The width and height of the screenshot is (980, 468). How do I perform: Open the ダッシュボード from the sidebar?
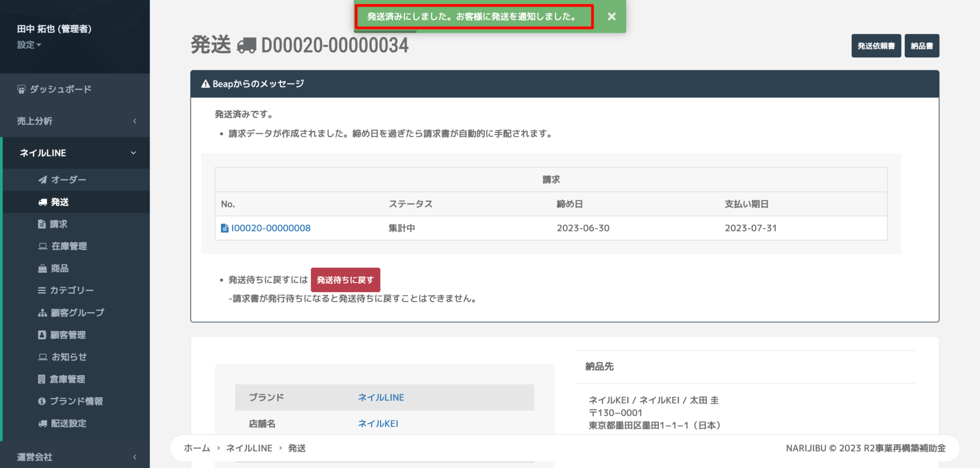pos(60,89)
